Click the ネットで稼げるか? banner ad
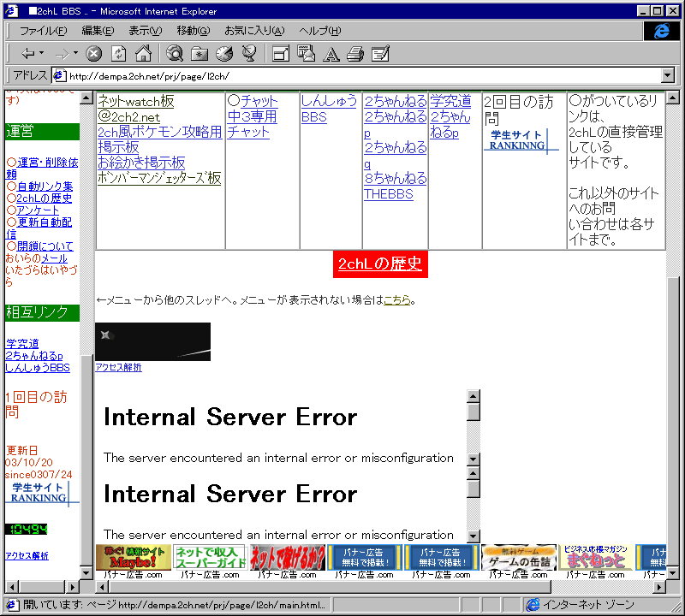 coord(288,558)
